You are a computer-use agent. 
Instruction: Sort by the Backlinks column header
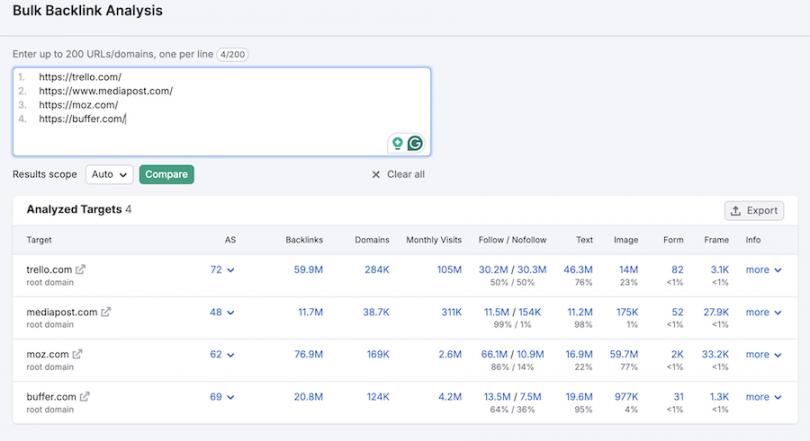pos(304,240)
